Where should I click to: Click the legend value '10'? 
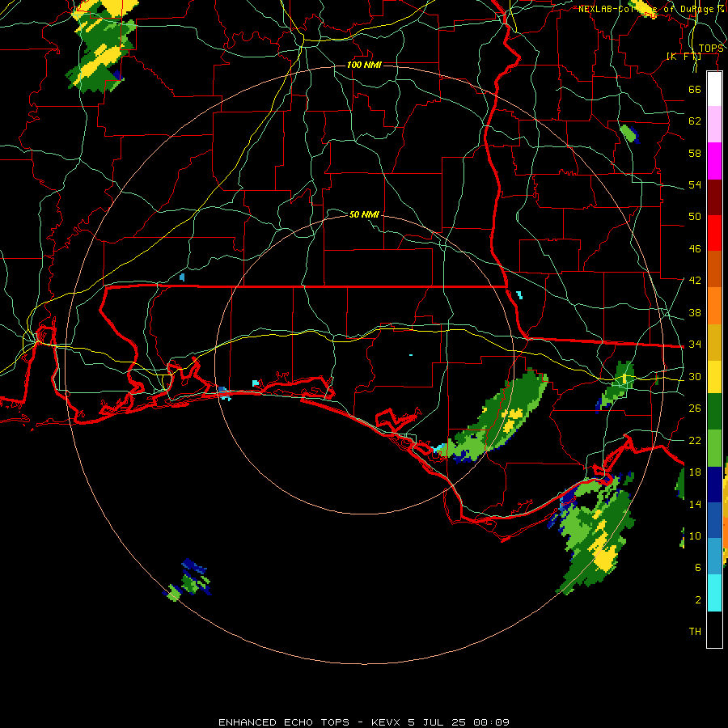(x=695, y=536)
